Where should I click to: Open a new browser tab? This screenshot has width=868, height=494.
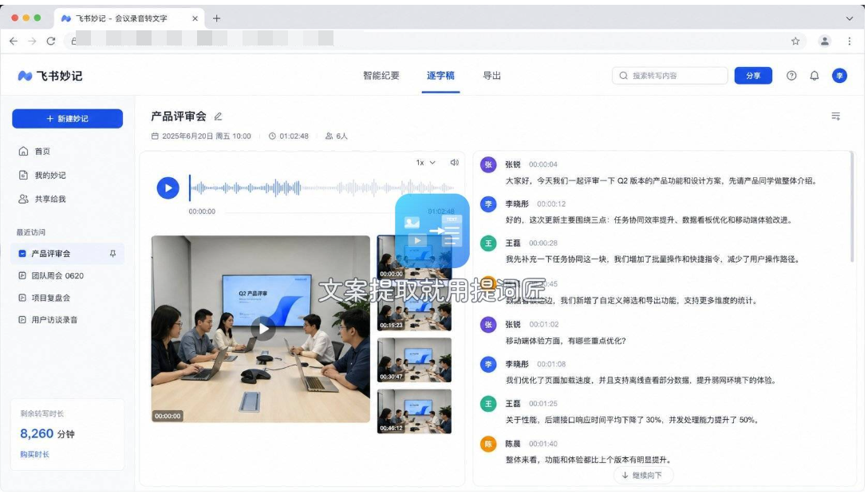(216, 18)
